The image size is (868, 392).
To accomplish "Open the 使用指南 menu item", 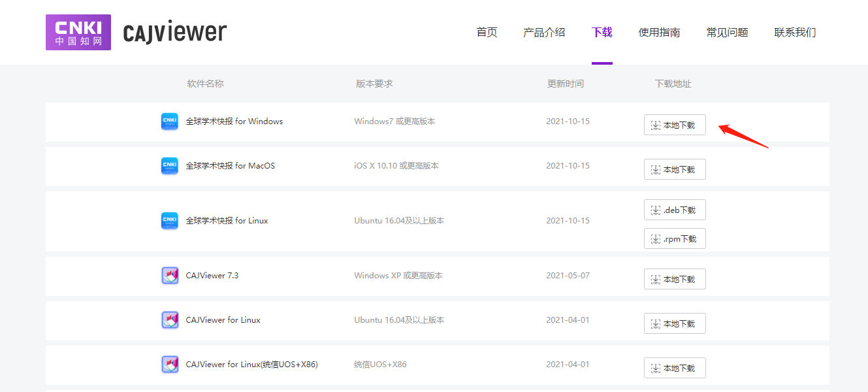I will [x=659, y=33].
